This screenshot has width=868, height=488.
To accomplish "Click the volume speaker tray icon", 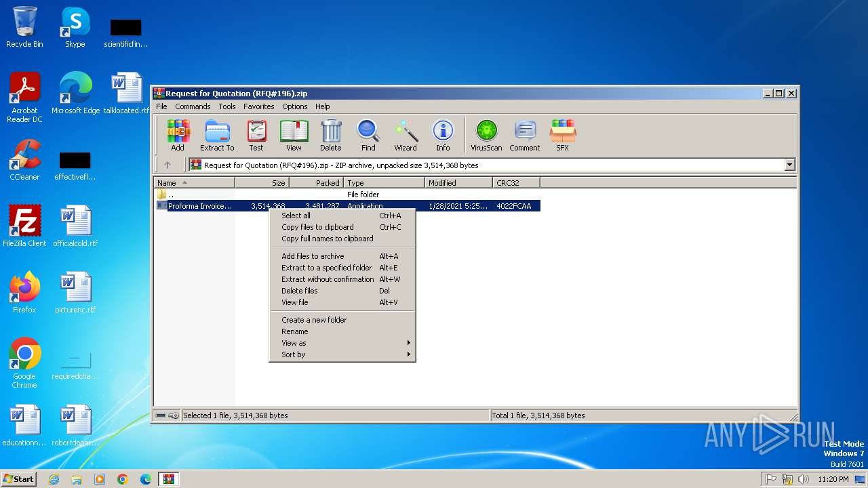I will (x=804, y=479).
